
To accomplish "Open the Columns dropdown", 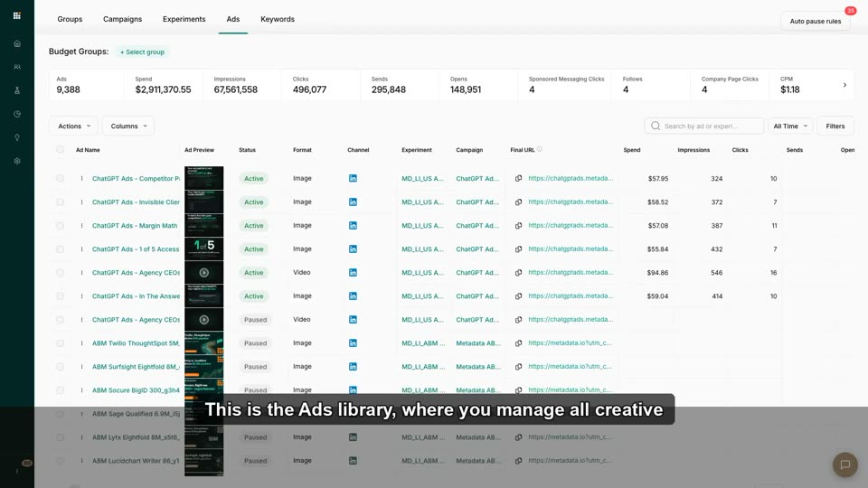I will click(128, 127).
